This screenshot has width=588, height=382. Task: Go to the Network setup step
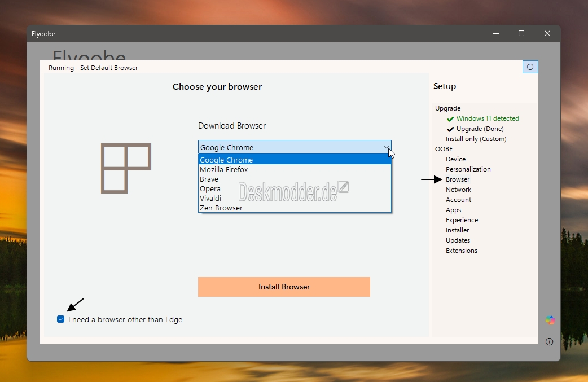point(458,190)
